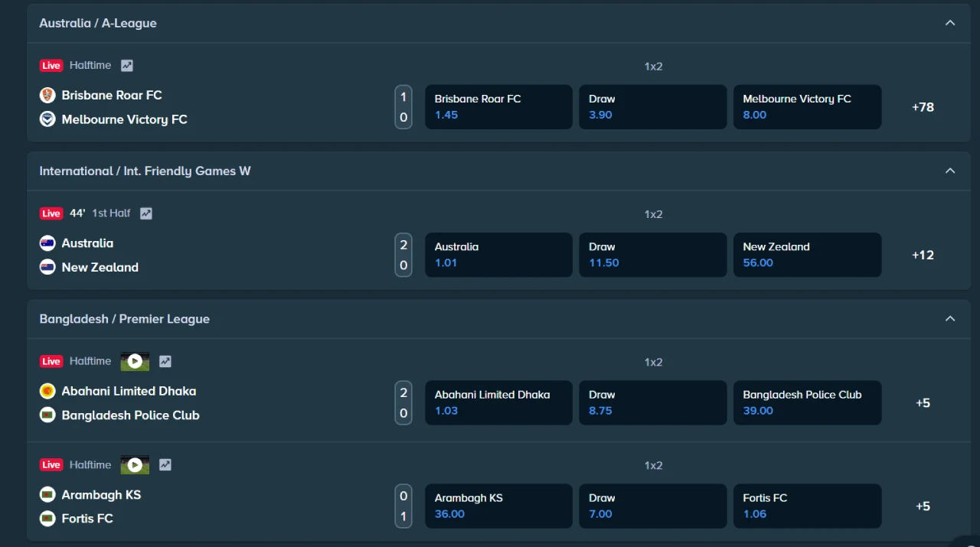Open the Abahani Limited Dhaka team name
Viewport: 980px width, 547px height.
click(129, 391)
